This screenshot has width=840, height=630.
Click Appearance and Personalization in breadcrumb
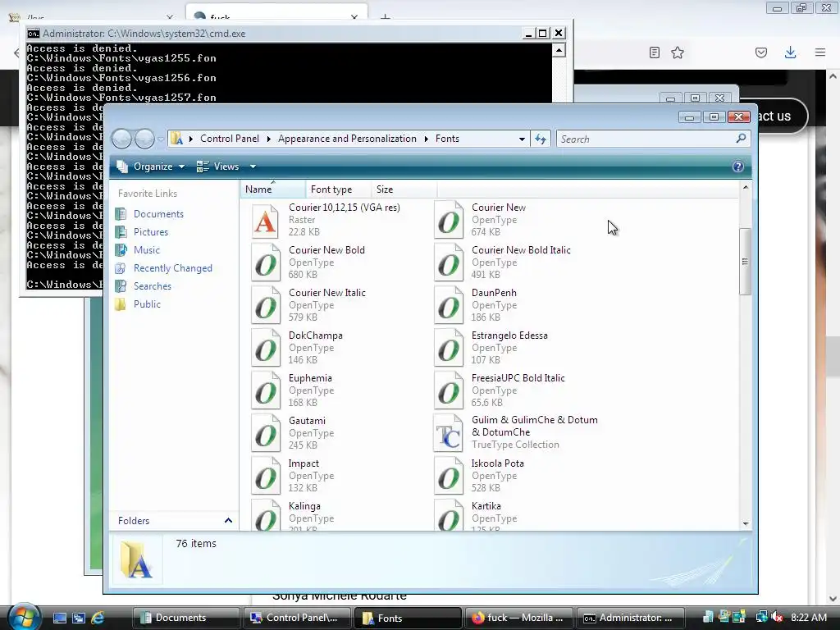[347, 139]
